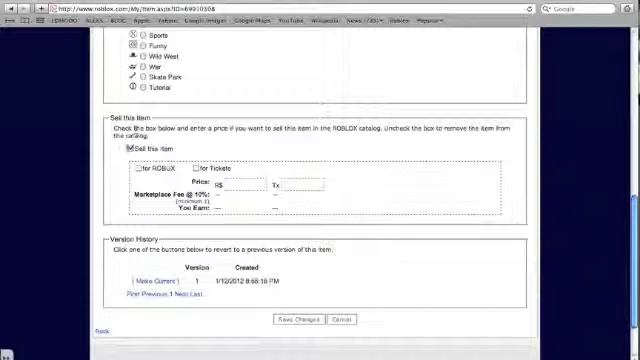Viewport: 640px width, 360px height.
Task: Open the Top Sites grid icon
Action: pos(40,20)
